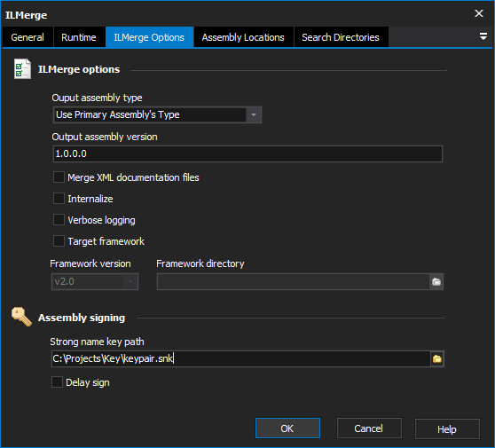Click the Assembly signing key icon
The height and width of the screenshot is (448, 495).
[x=21, y=317]
